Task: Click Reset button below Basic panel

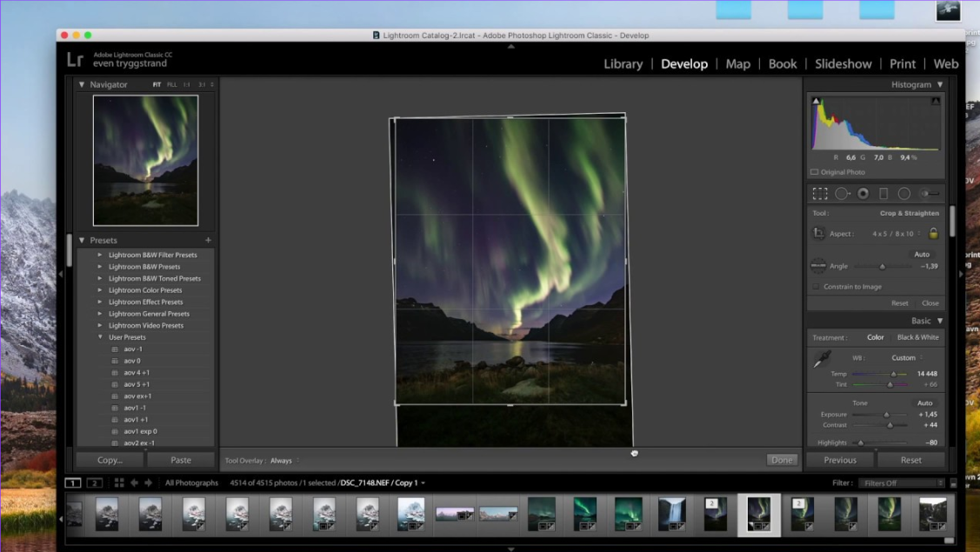Action: [x=910, y=460]
